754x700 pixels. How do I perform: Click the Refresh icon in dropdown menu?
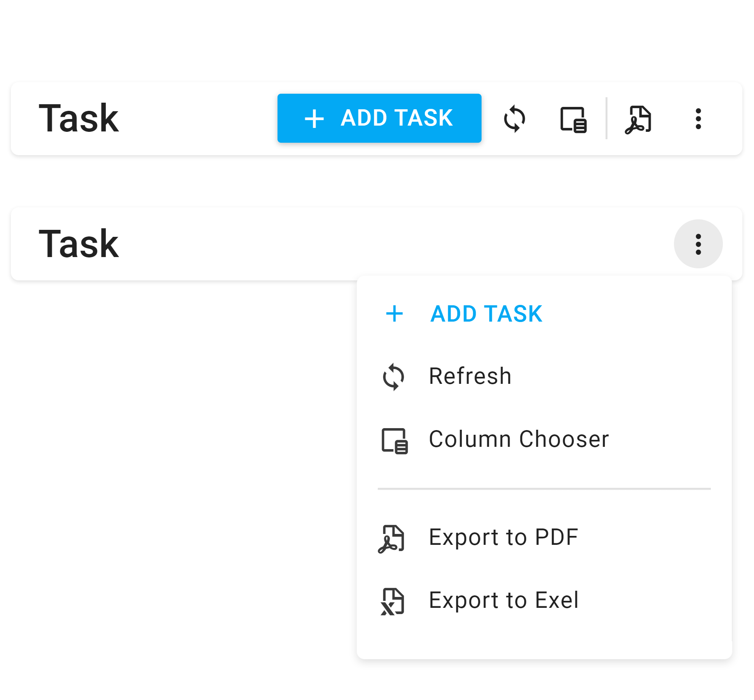tap(394, 376)
